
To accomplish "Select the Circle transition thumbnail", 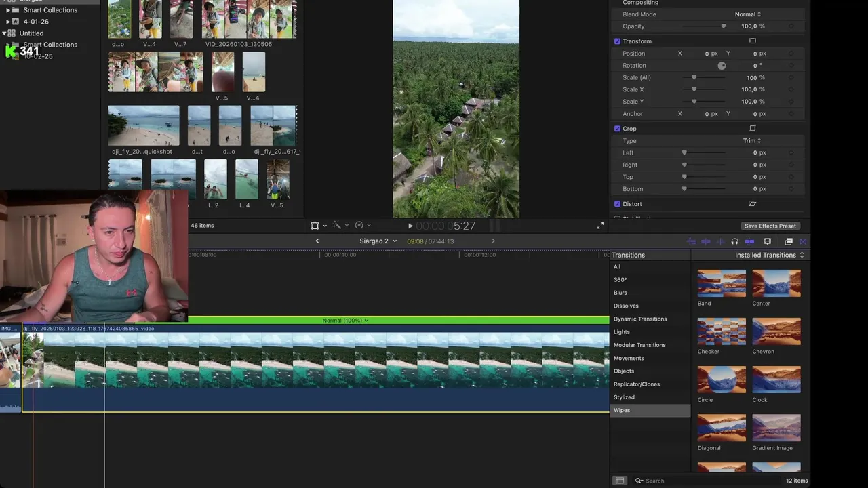I will coord(722,380).
